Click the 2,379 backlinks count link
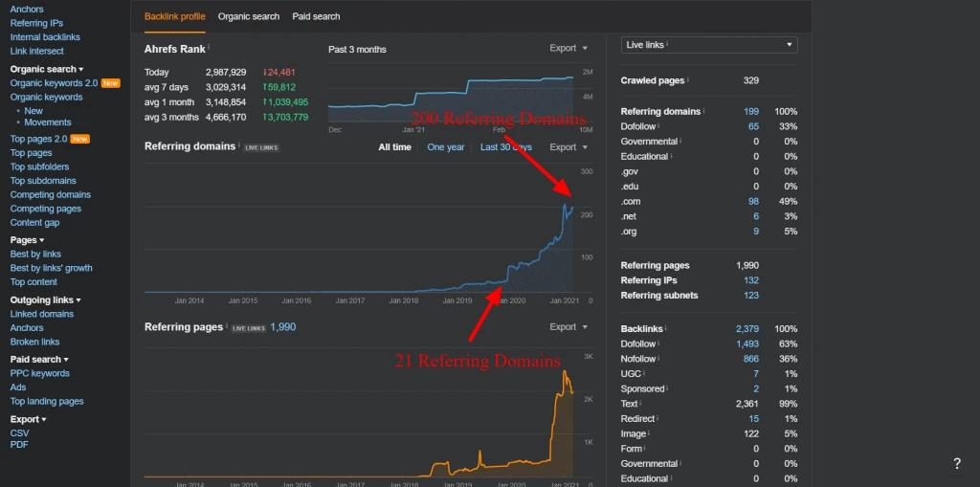 coord(746,329)
